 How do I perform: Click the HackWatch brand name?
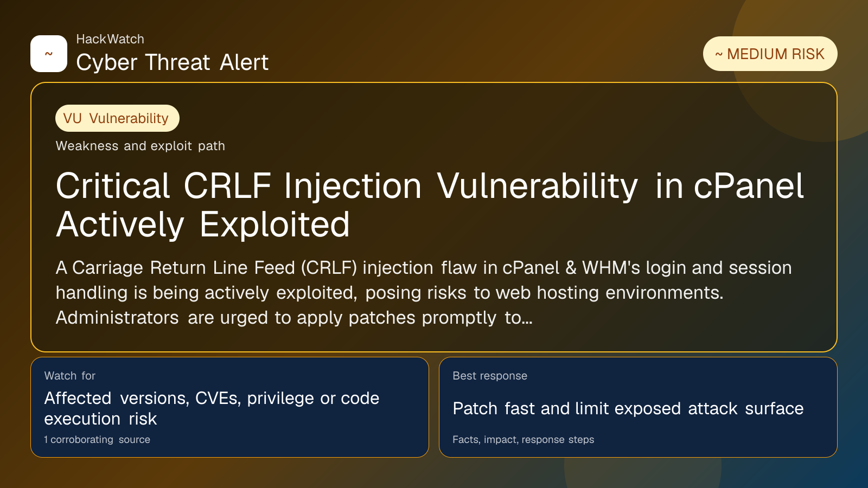tap(110, 39)
